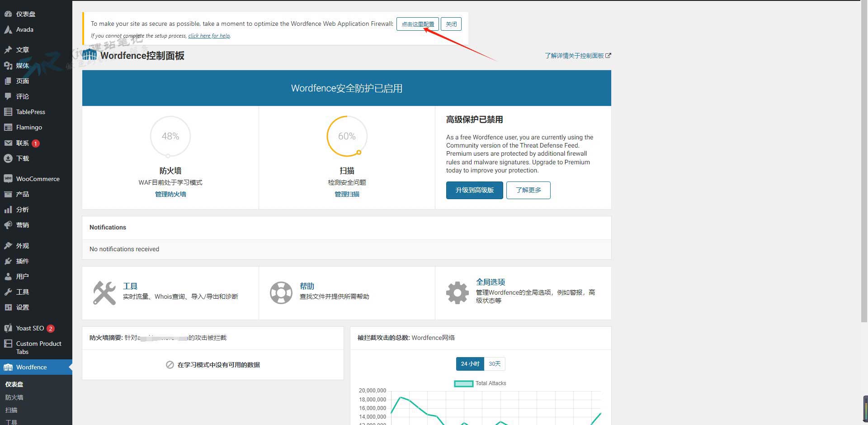Click the TablePress table icon
The image size is (868, 425).
point(8,112)
